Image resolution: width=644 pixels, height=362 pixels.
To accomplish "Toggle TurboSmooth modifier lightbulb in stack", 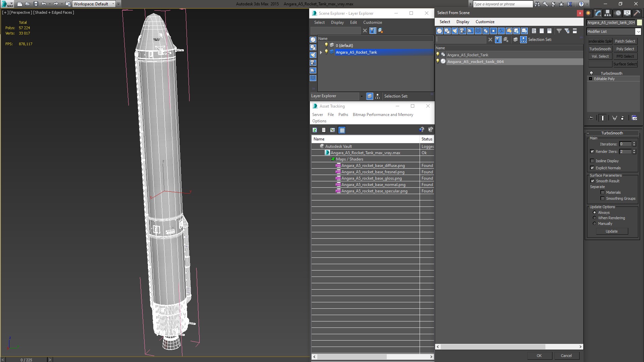I will click(x=591, y=73).
